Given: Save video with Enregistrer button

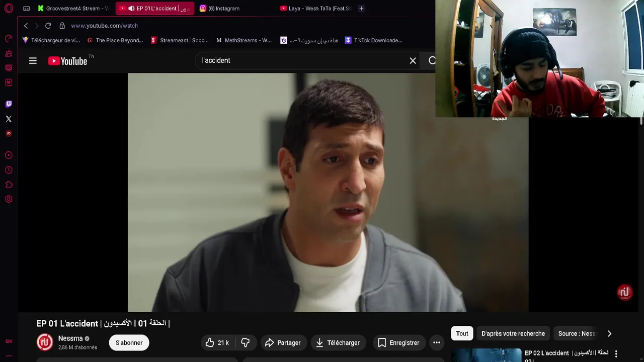Looking at the screenshot, I should [398, 343].
